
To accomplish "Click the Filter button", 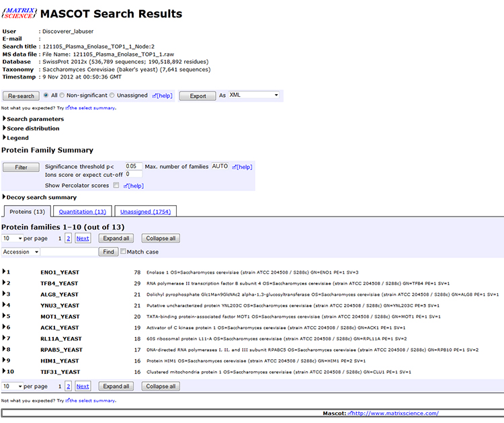I will click(22, 167).
